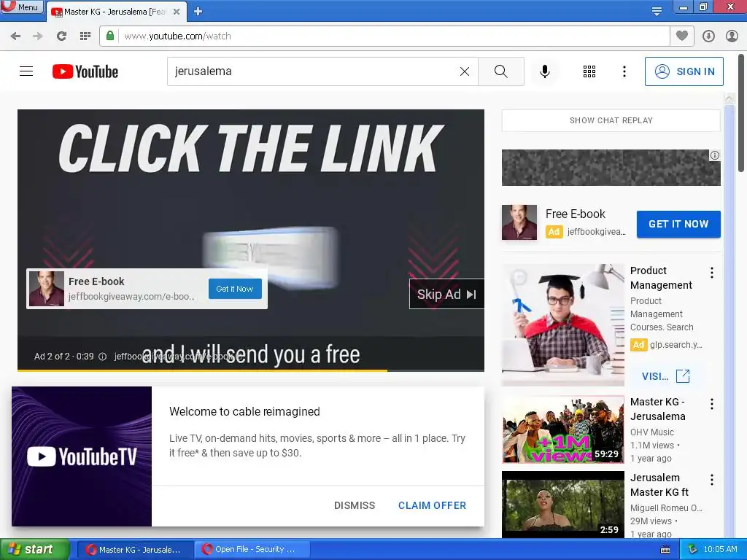Viewport: 747px width, 560px height.
Task: Clear the search query with X
Action: click(x=465, y=71)
